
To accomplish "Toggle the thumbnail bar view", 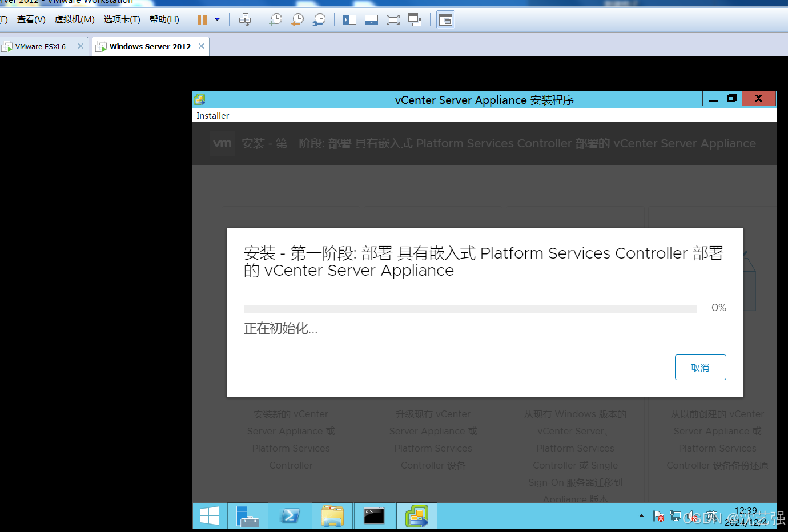I will click(x=371, y=20).
